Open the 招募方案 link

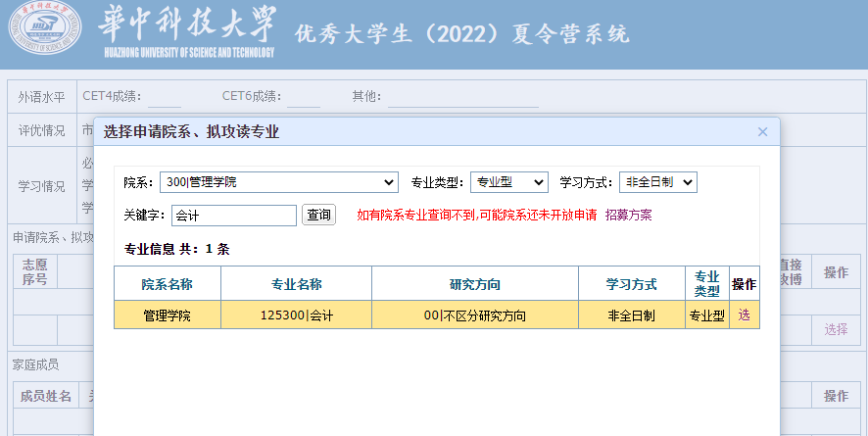coord(628,215)
